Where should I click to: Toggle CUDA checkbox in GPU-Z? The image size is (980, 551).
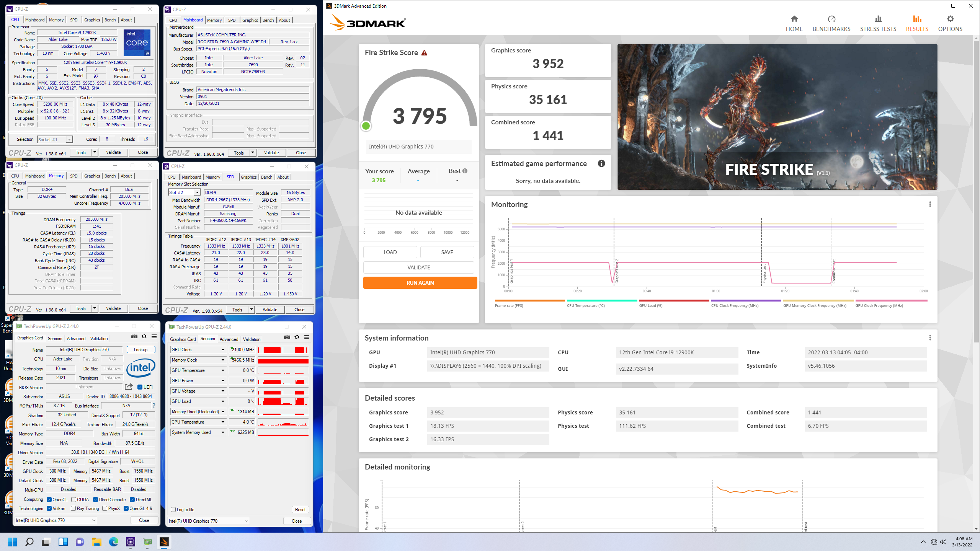(73, 499)
